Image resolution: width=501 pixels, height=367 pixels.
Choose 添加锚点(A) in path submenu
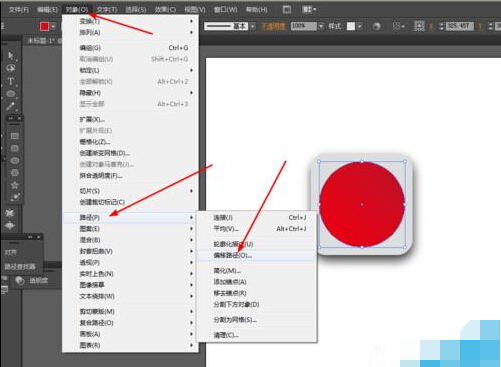point(257,282)
